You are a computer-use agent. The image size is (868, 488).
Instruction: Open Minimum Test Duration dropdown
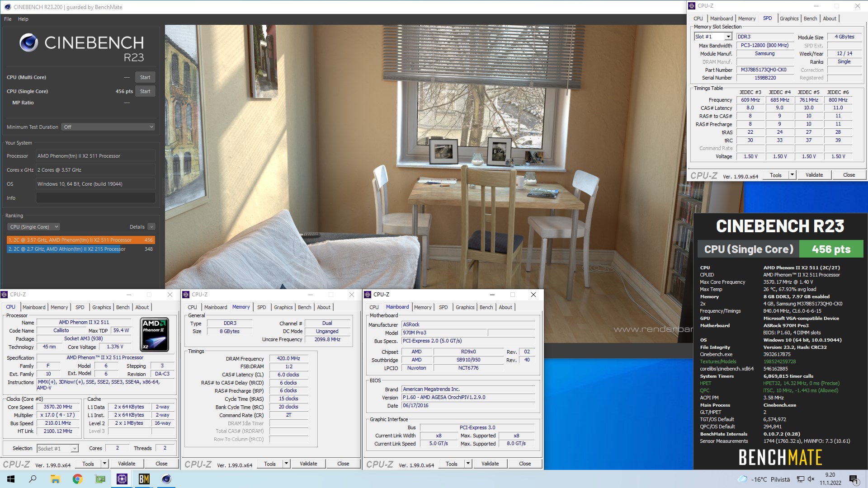coord(108,127)
